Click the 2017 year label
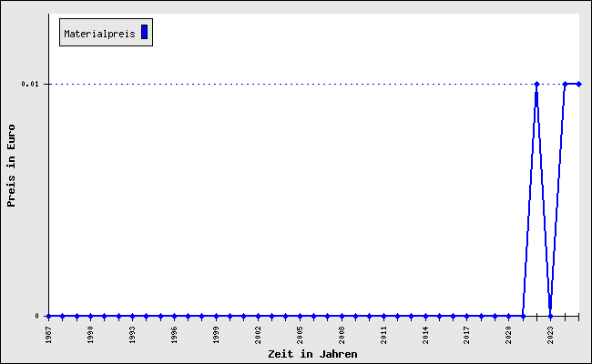This screenshot has width=592, height=364. 467,335
